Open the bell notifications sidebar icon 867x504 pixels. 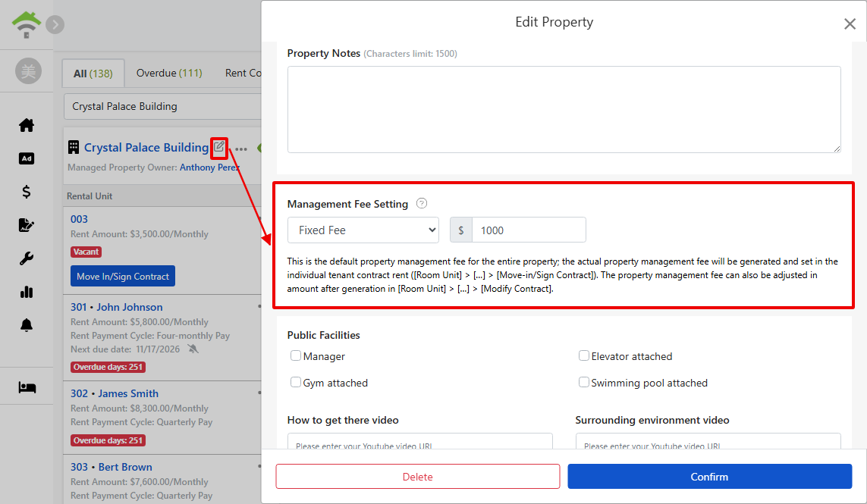point(27,325)
